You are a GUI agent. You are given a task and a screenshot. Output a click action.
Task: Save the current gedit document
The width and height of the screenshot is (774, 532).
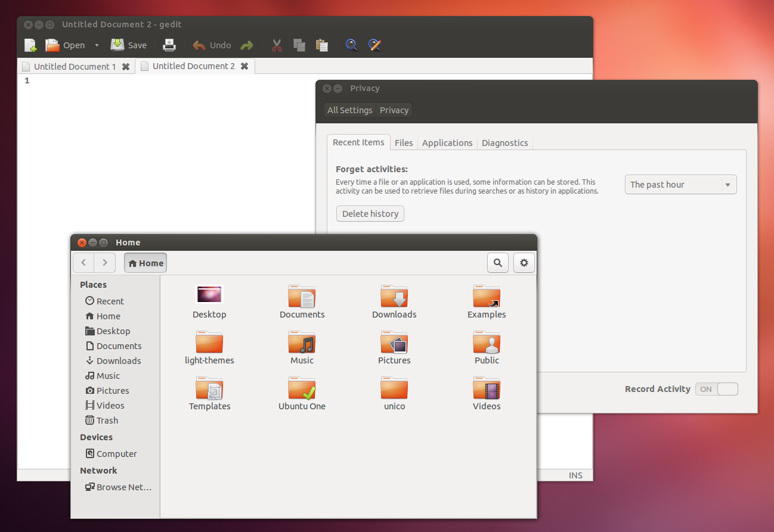(128, 45)
